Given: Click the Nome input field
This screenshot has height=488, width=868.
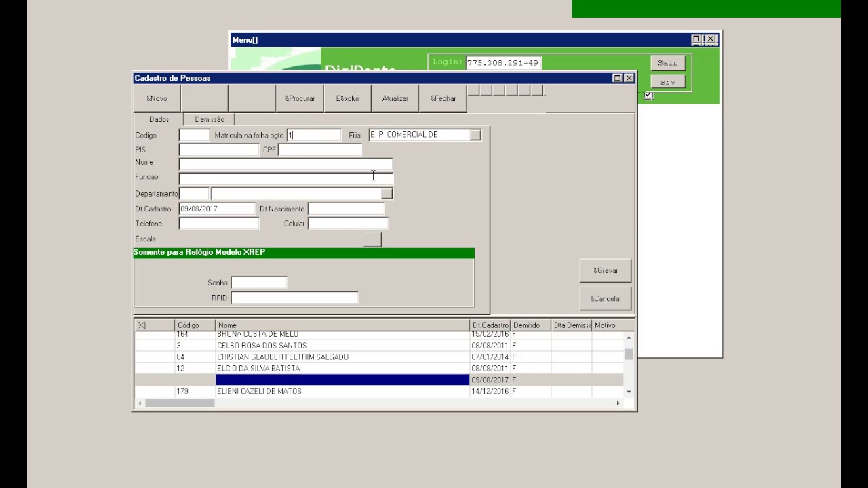Looking at the screenshot, I should (285, 164).
